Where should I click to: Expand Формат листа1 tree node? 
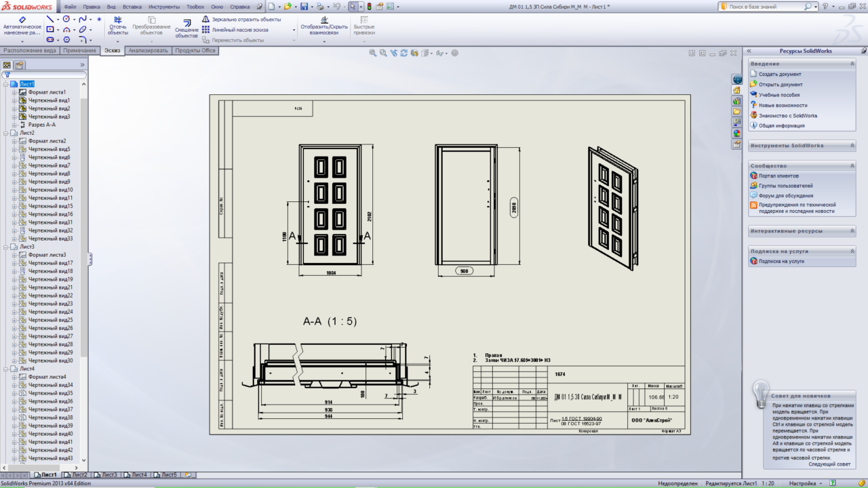tap(14, 92)
